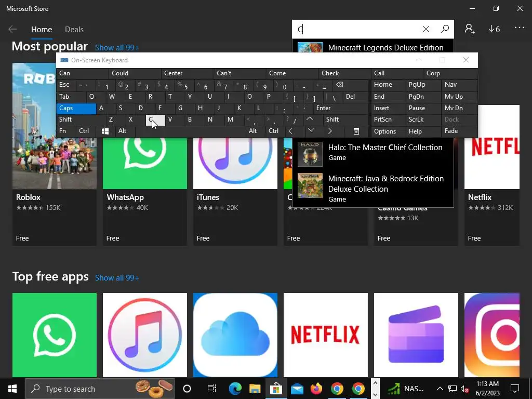Click network icon in system tray
This screenshot has height=399, width=532.
point(453,389)
